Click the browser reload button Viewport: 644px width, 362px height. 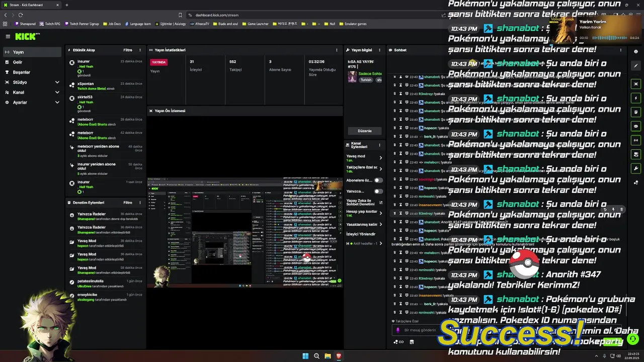[x=21, y=15]
